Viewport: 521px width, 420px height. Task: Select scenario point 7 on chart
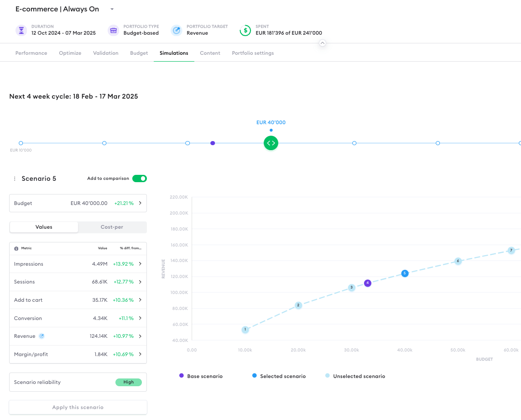(x=511, y=250)
